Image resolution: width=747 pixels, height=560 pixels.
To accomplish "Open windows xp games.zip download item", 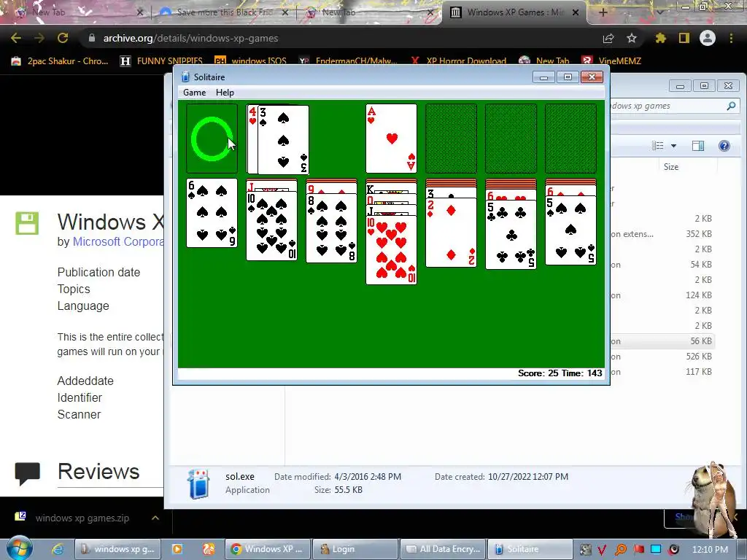I will click(82, 518).
